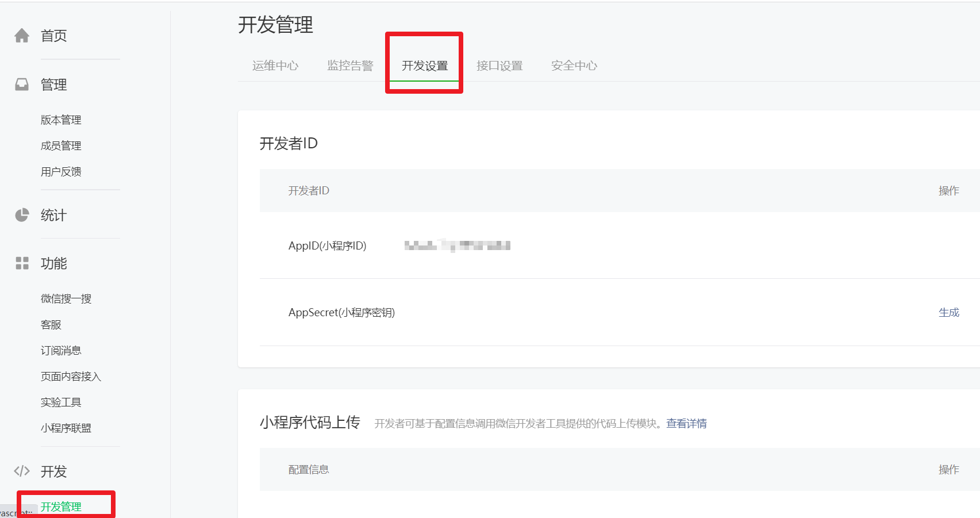The height and width of the screenshot is (518, 980).
Task: Click the blurred AppID value
Action: pyautogui.click(x=457, y=245)
